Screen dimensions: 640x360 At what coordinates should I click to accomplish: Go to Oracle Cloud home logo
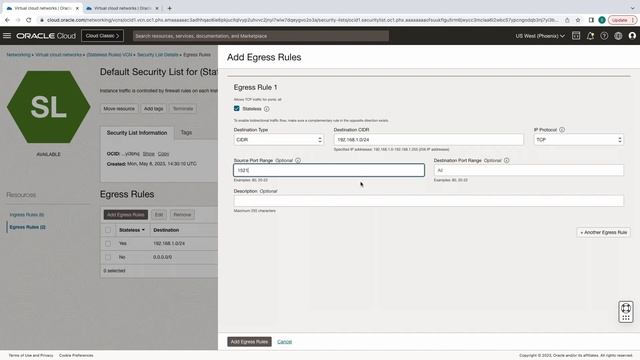[x=46, y=36]
